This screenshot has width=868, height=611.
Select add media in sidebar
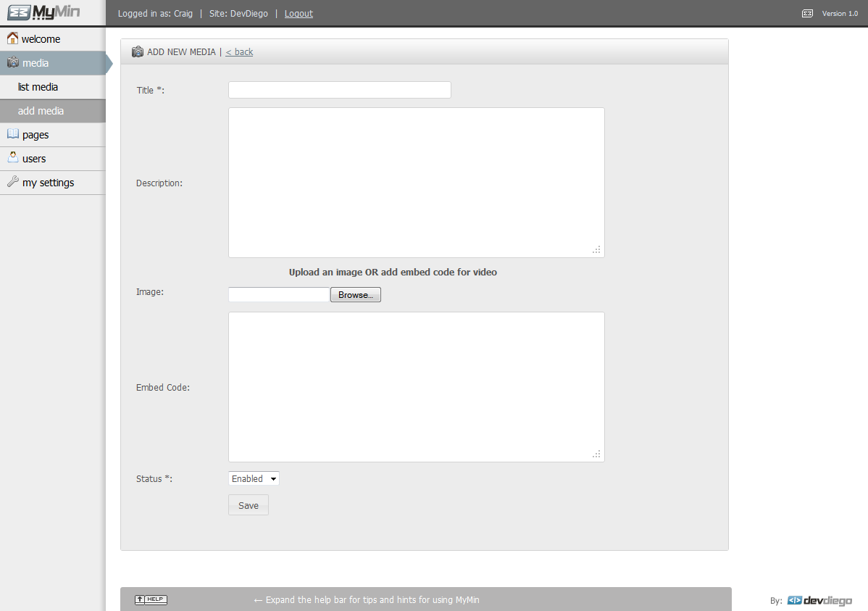coord(41,111)
